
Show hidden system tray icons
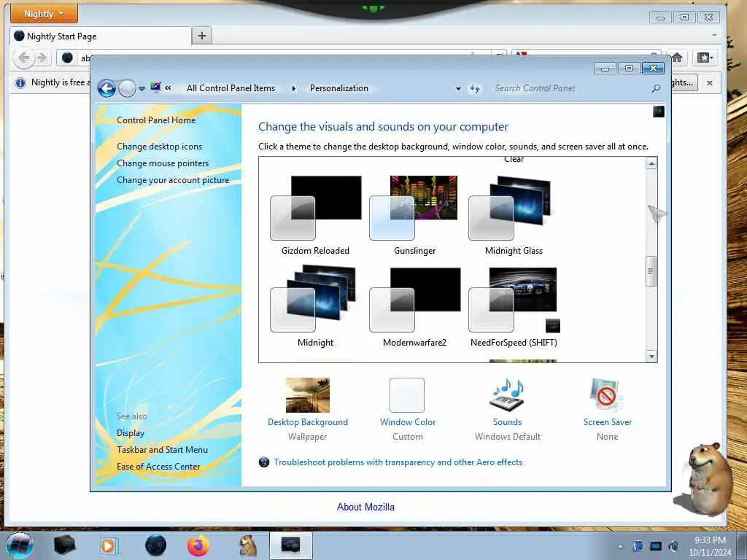(x=620, y=546)
